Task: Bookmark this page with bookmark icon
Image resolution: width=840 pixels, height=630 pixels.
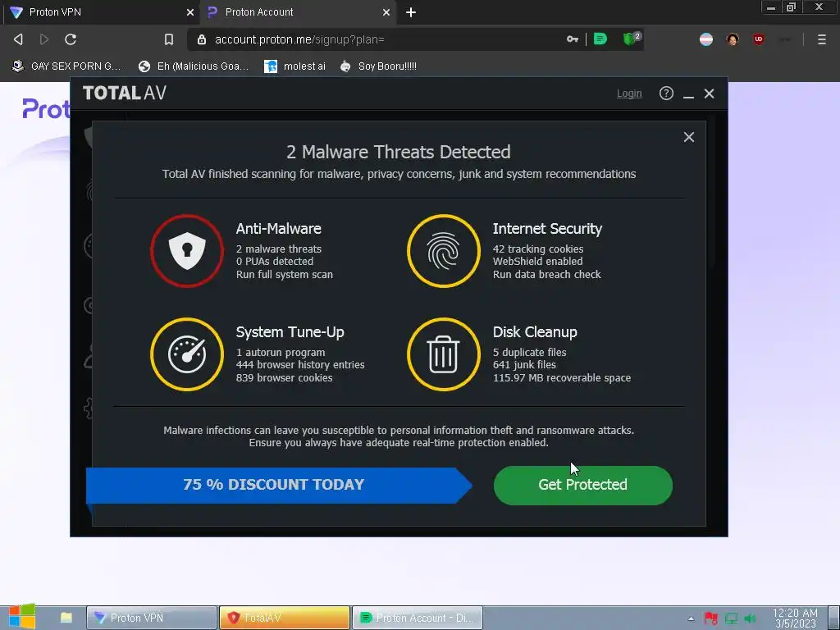Action: click(x=169, y=39)
